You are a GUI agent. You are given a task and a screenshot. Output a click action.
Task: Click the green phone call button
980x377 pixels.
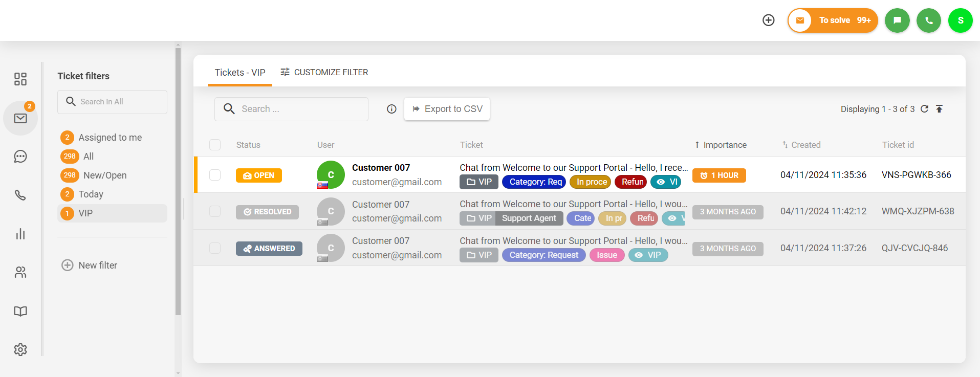pyautogui.click(x=928, y=20)
